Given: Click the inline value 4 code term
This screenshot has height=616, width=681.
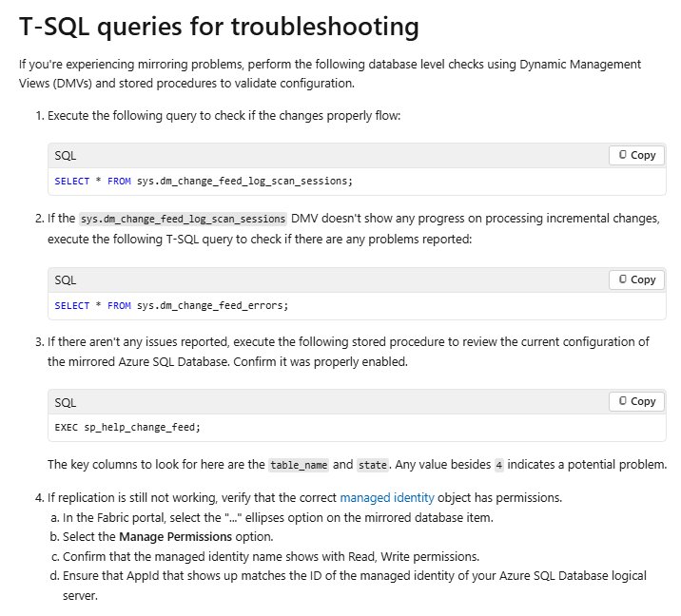Looking at the screenshot, I should (498, 465).
